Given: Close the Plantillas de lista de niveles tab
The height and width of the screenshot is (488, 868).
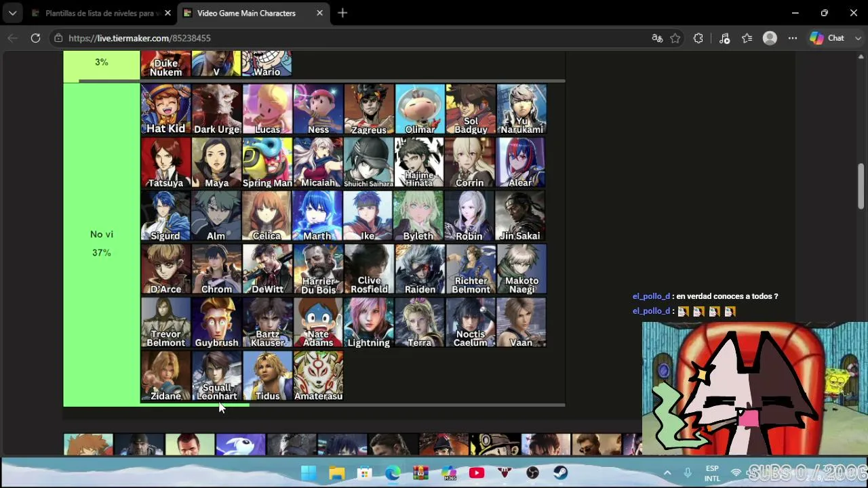Looking at the screenshot, I should point(167,13).
